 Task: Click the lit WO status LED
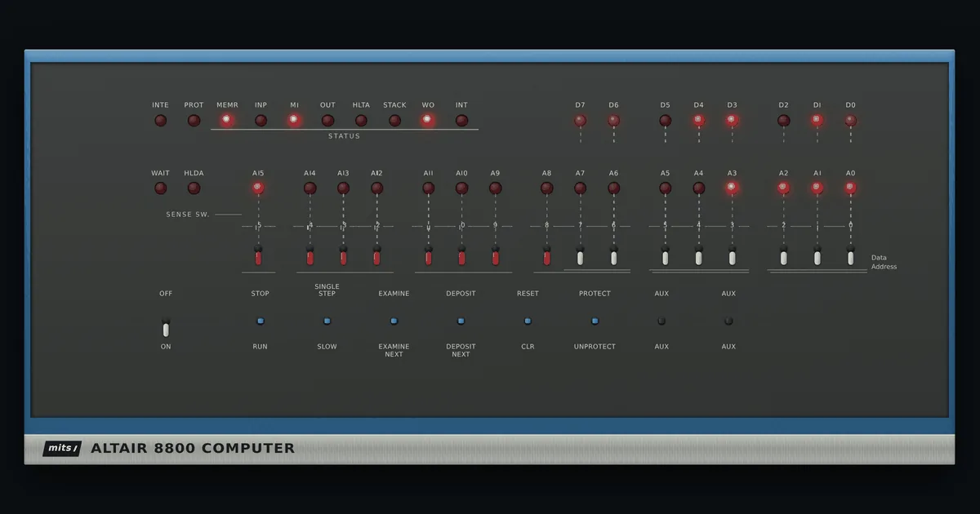click(x=428, y=120)
